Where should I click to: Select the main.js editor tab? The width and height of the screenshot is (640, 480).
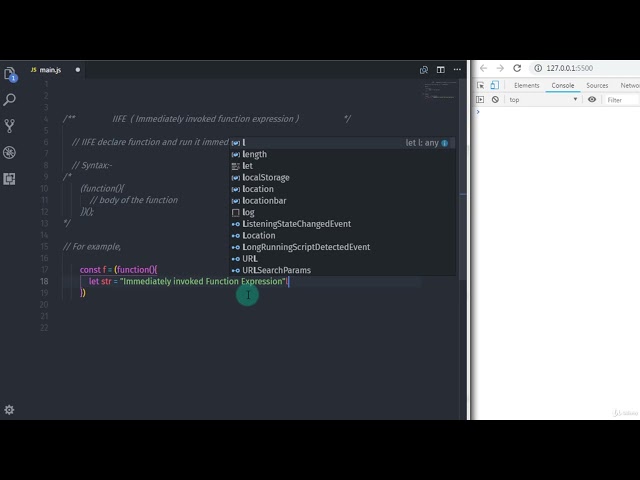50,70
